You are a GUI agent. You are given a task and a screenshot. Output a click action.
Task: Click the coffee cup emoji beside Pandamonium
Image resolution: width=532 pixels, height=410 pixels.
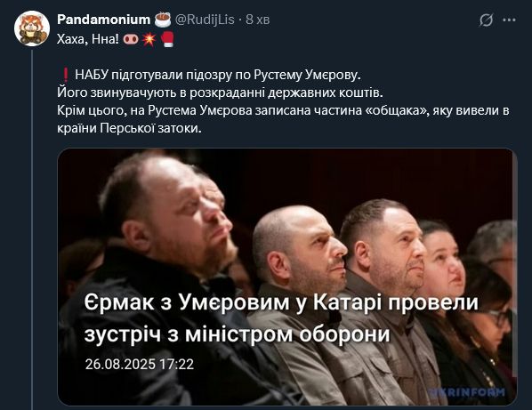(163, 20)
